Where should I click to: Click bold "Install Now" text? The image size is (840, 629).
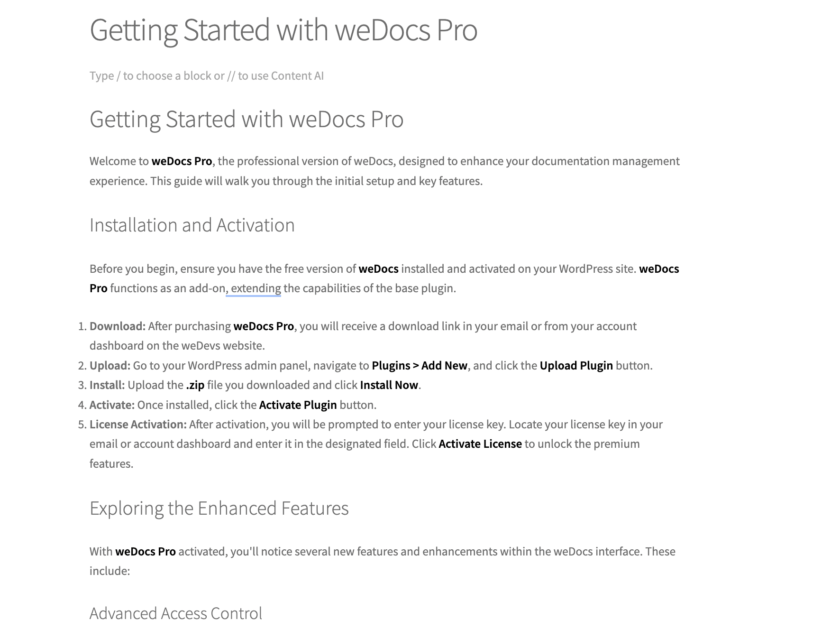click(x=389, y=385)
